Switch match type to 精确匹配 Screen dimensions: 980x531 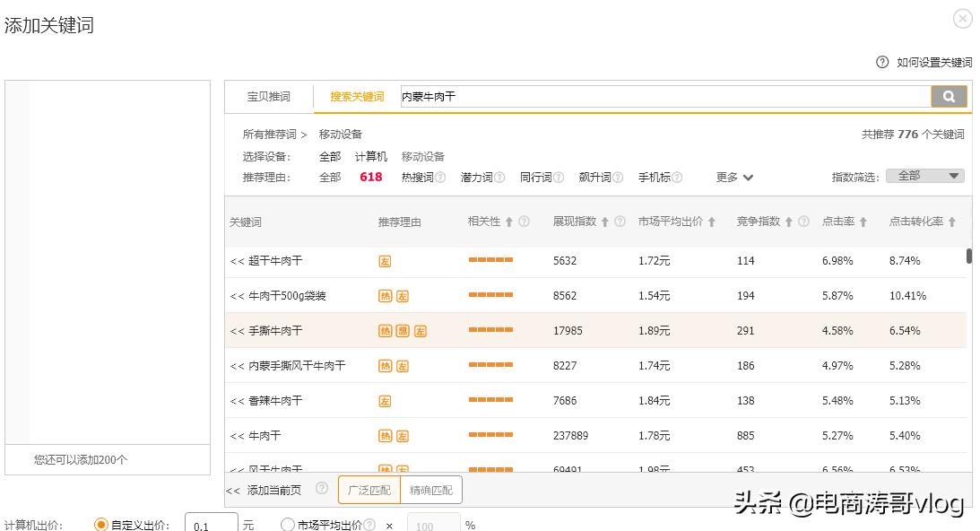pos(431,490)
